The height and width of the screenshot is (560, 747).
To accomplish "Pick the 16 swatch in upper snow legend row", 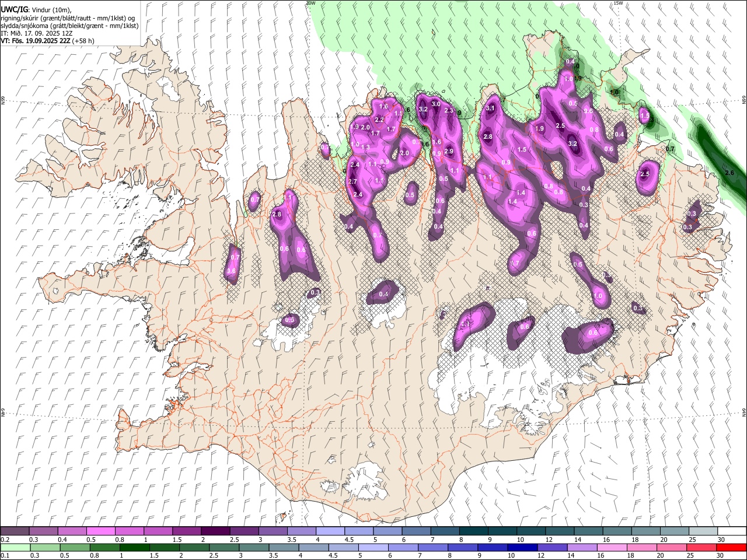I will coord(617,531).
